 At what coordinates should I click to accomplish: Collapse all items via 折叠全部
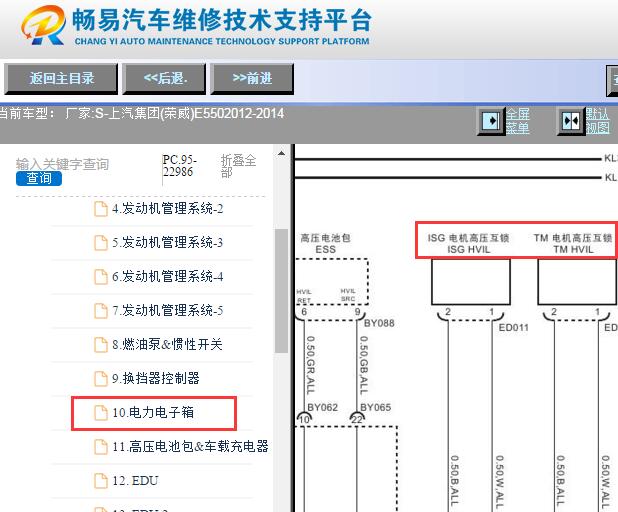238,166
